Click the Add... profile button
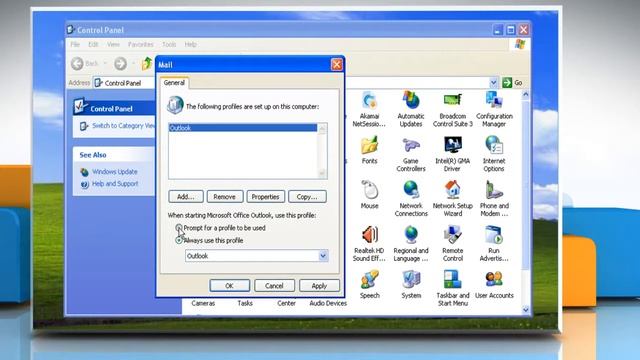Screen dimensions: 640x360 tap(186, 197)
